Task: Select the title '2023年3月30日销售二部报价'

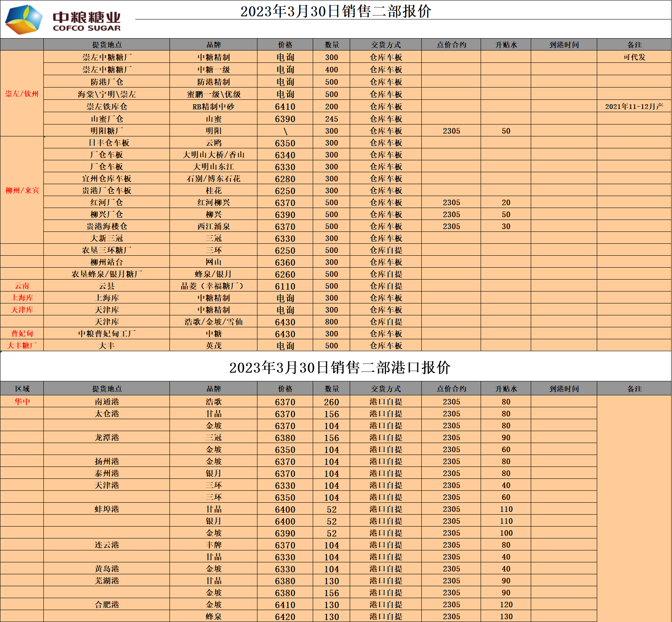Action: tap(335, 11)
